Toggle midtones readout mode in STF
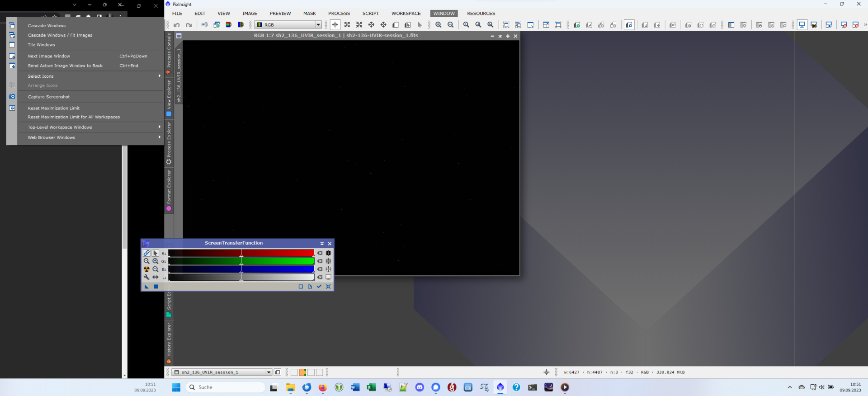The image size is (868, 396). [x=329, y=261]
